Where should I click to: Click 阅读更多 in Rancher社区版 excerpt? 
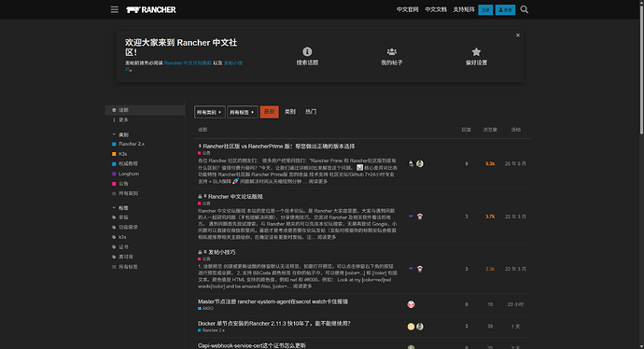(318, 181)
